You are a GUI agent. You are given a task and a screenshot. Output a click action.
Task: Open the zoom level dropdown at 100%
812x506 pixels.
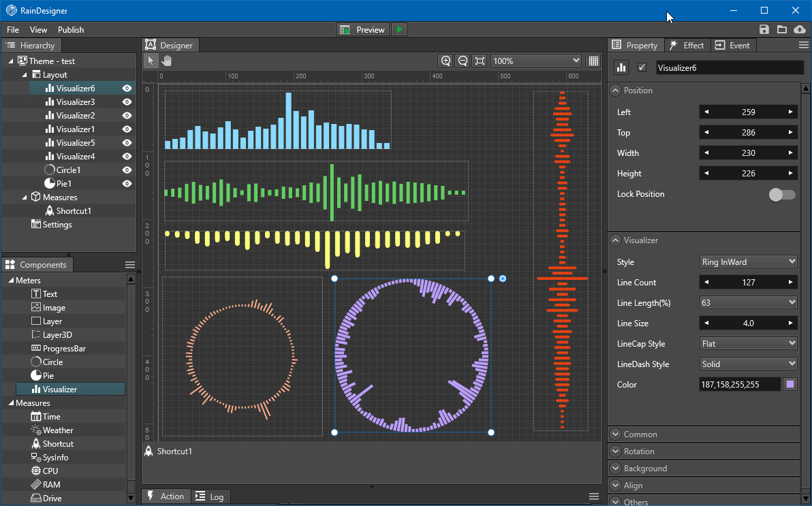535,61
